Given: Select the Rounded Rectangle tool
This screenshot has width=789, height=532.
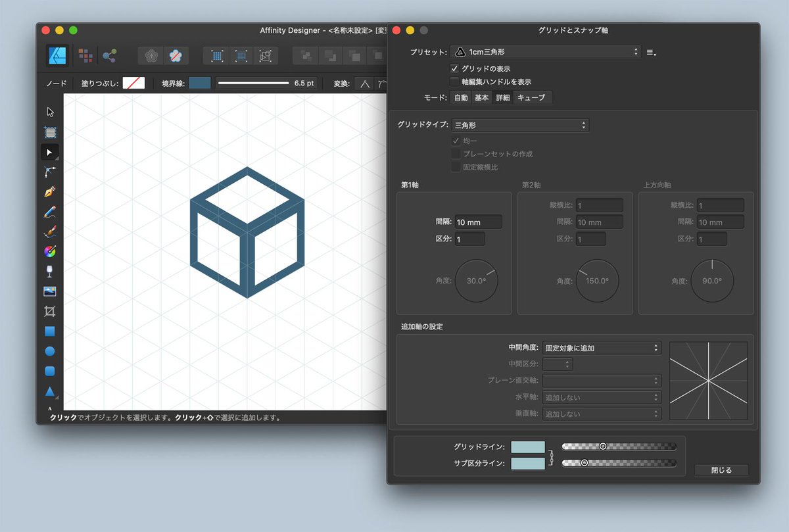Looking at the screenshot, I should click(50, 371).
